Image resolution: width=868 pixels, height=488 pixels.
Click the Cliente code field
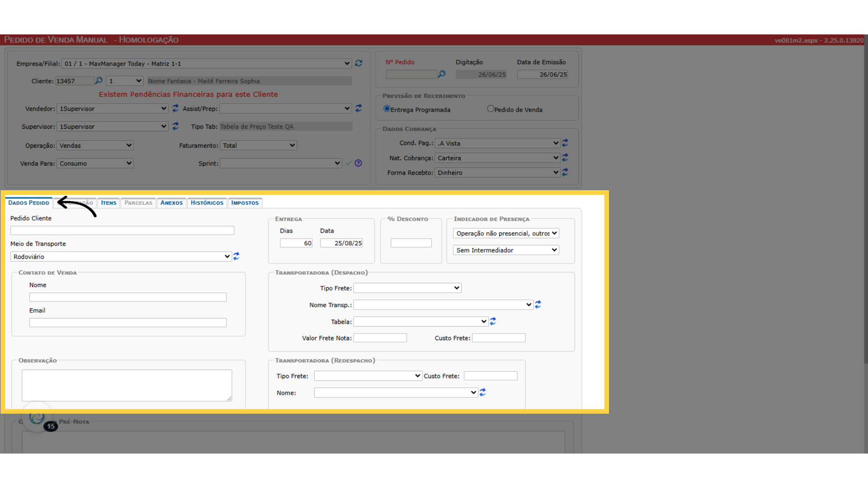[x=75, y=81]
